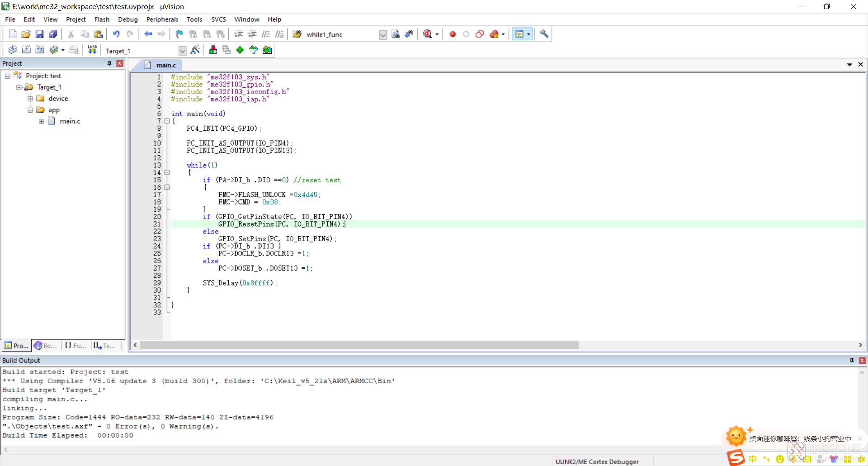Toggle Chinese input mode in Sogou IME bar
Viewport: 868px width, 466px height.
coord(753,459)
